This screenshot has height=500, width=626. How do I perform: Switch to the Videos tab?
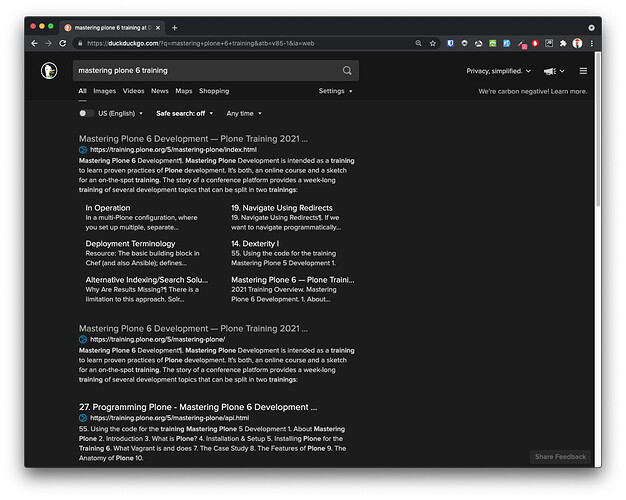pos(133,91)
